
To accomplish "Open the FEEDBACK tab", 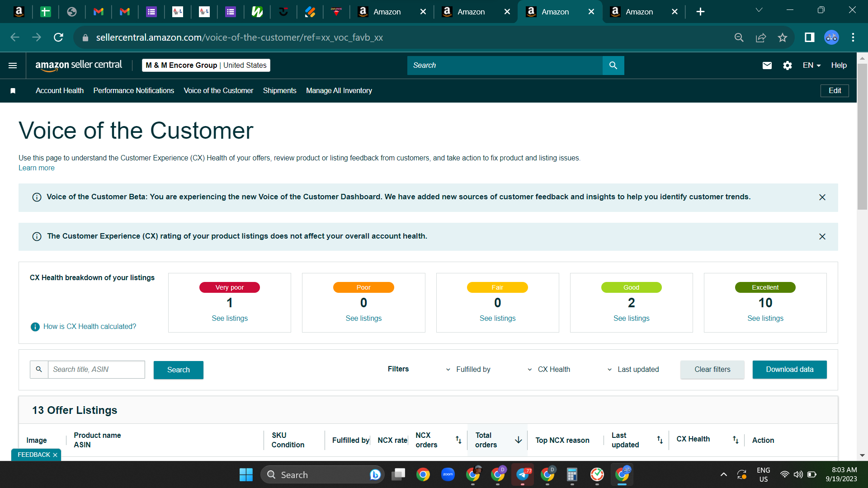I will click(x=34, y=455).
